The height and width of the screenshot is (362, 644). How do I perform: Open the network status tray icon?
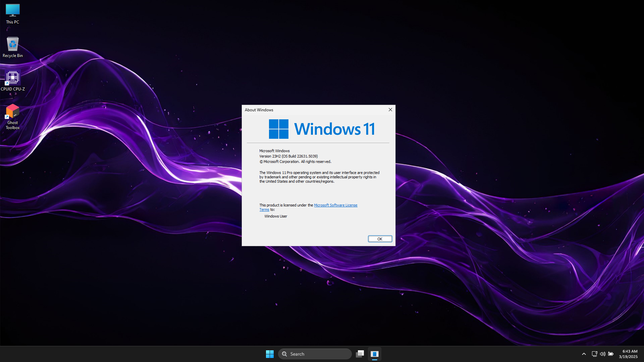click(x=594, y=354)
